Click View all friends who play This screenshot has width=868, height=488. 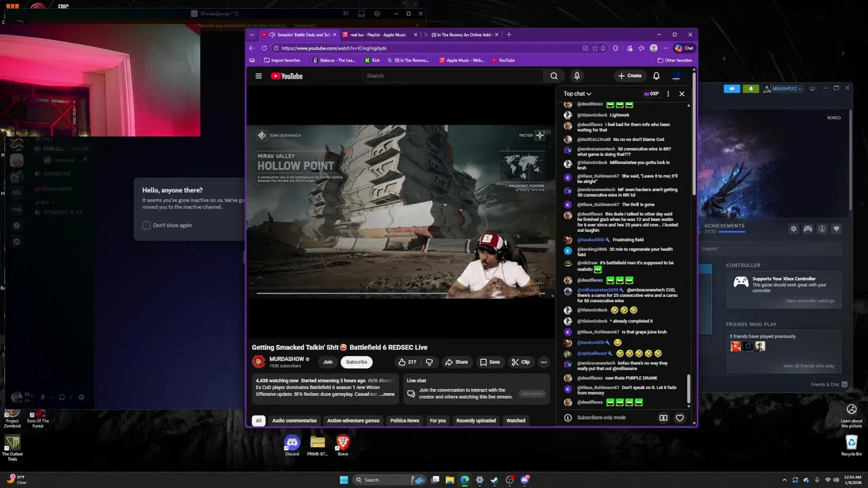(808, 366)
